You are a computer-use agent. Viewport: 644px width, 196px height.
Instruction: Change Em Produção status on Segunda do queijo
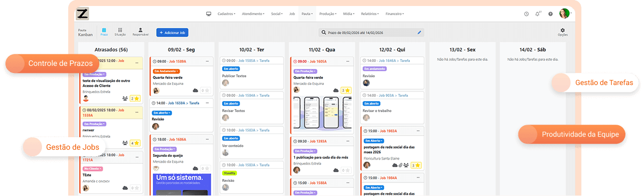[x=164, y=149]
